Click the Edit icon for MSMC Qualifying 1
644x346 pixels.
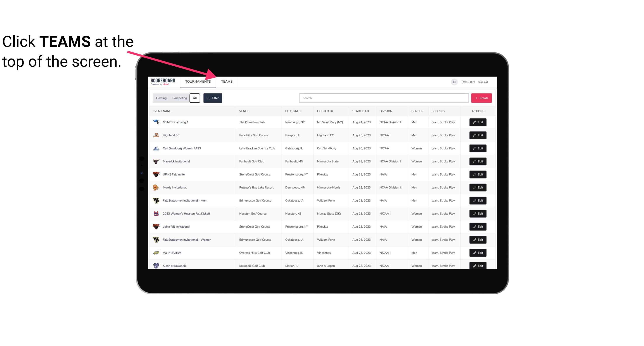[x=478, y=122]
